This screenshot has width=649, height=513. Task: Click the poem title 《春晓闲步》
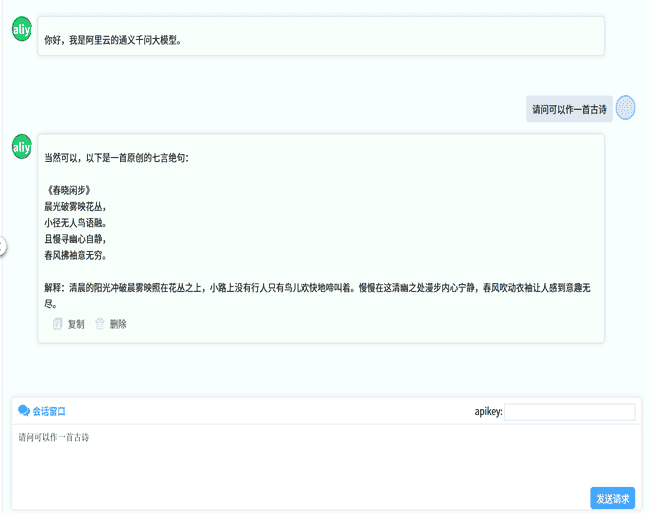pyautogui.click(x=69, y=190)
